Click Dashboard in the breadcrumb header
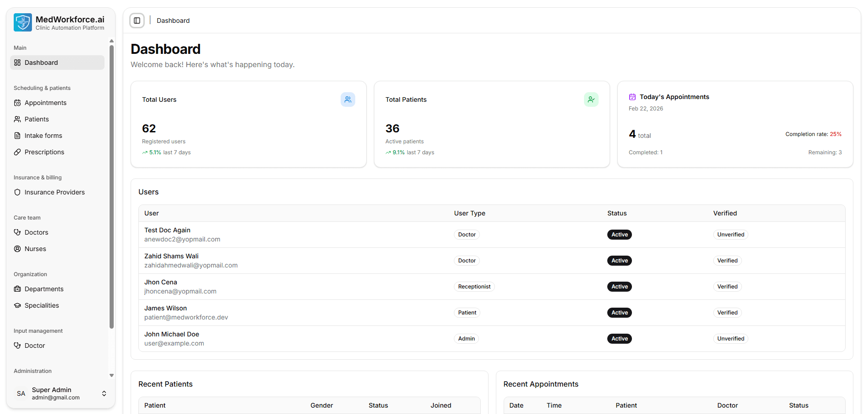868x414 pixels. (x=173, y=20)
